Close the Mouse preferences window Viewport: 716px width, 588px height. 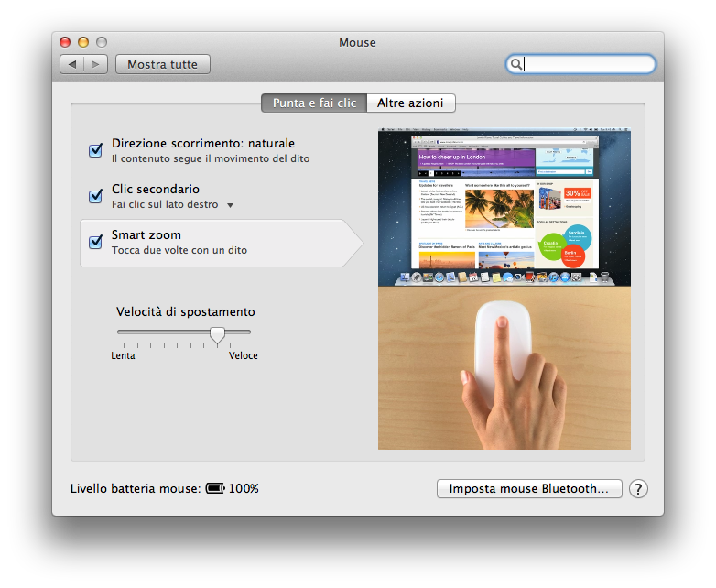pyautogui.click(x=65, y=42)
